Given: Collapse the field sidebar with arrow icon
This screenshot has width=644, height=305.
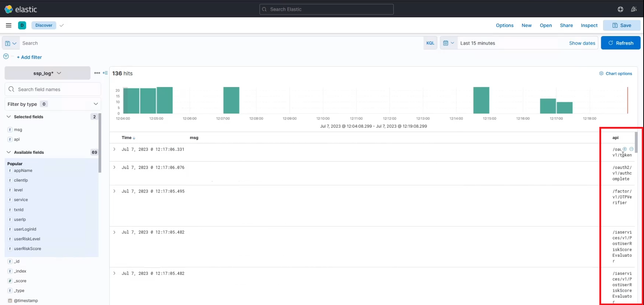Looking at the screenshot, I should tap(105, 73).
